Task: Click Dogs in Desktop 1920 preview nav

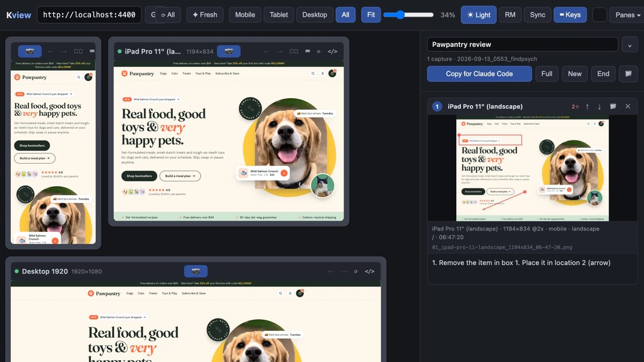Action: point(130,293)
